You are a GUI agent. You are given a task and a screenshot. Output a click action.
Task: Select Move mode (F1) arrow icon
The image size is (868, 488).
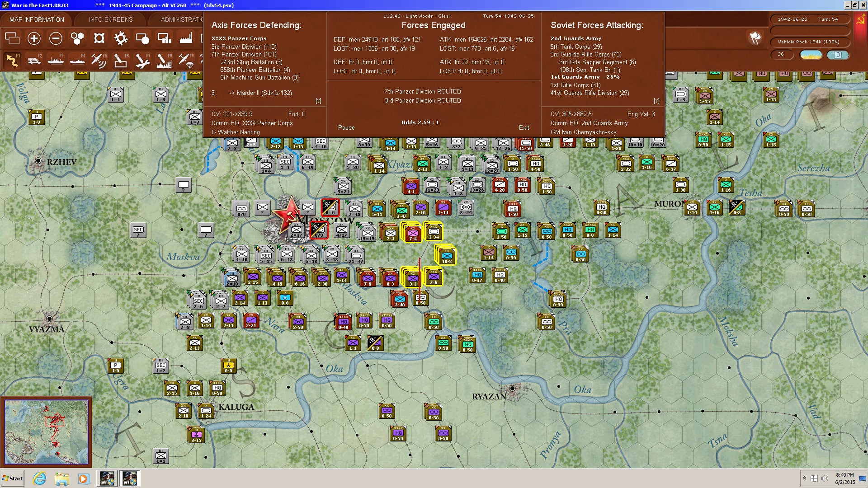tap(12, 60)
